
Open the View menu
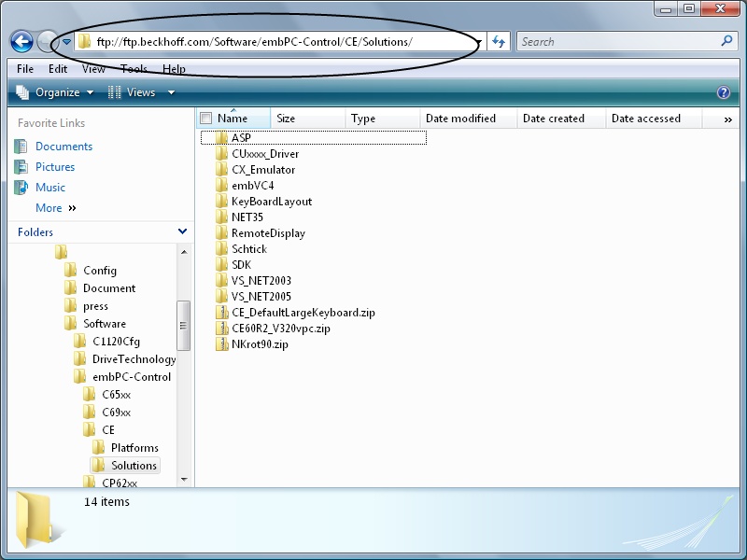[93, 69]
